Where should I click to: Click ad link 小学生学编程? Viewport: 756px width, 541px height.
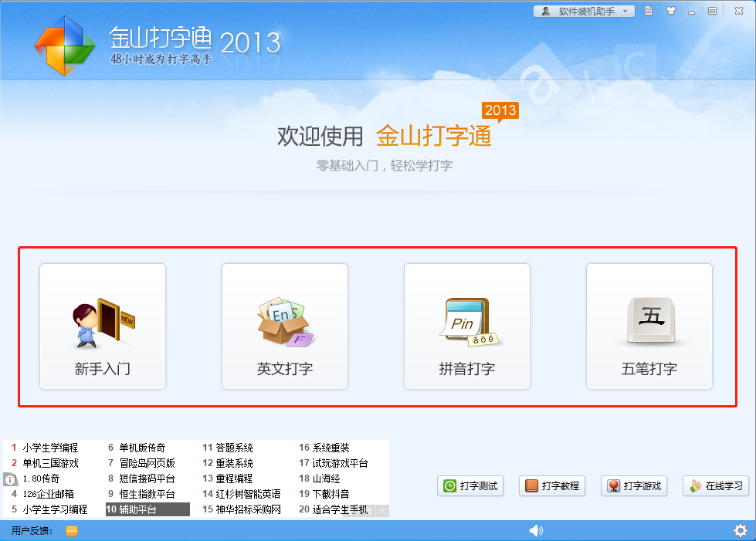[50, 448]
